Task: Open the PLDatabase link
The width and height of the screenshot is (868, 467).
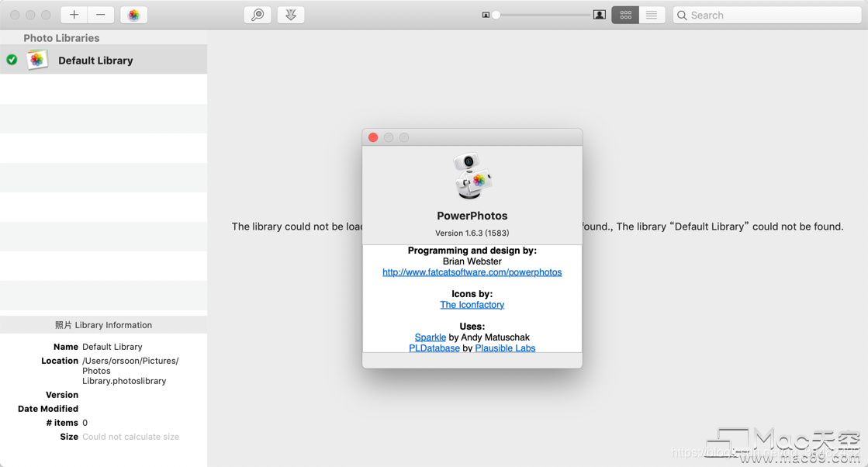Action: (434, 348)
